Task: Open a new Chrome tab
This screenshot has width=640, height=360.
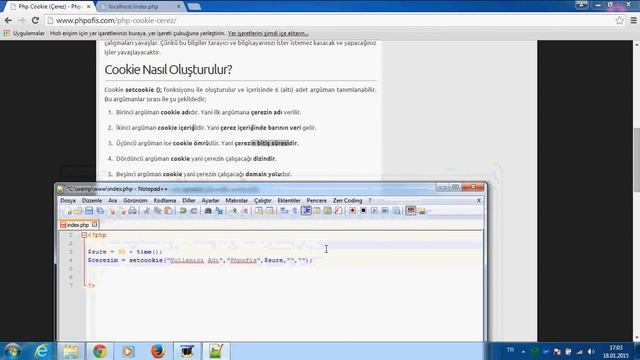Action: pos(194,7)
